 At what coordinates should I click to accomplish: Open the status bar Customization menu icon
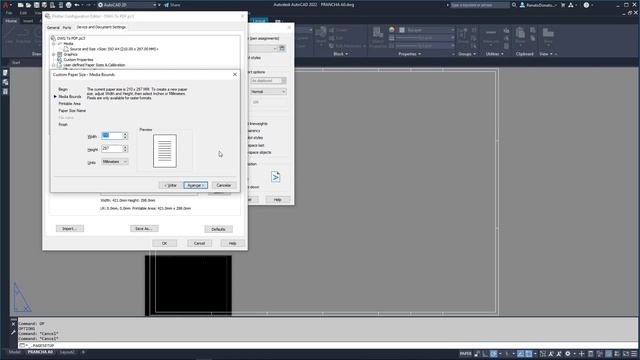tap(635, 353)
